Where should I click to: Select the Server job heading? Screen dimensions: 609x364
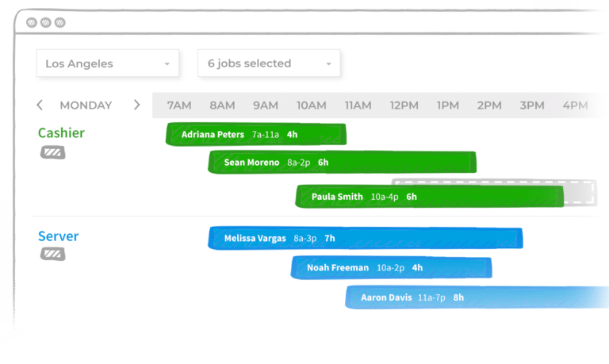click(59, 236)
